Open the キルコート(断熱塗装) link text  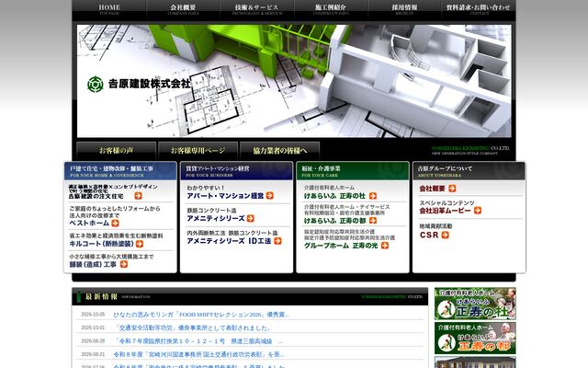(x=101, y=244)
